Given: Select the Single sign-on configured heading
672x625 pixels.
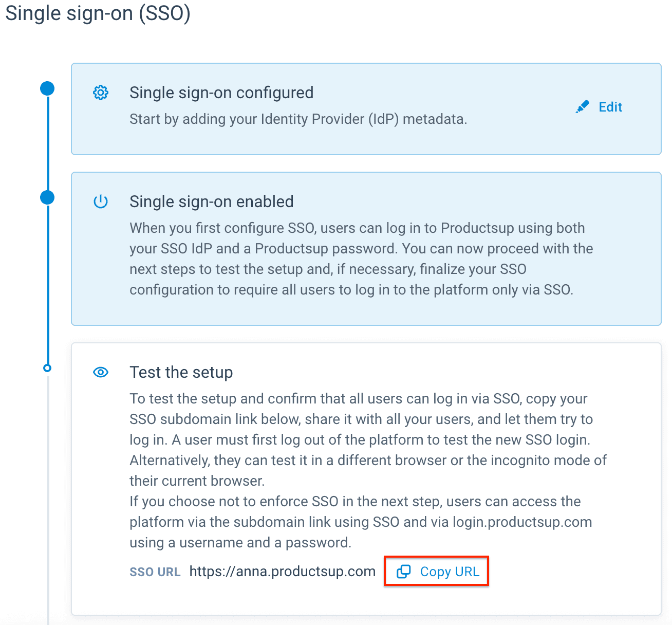Looking at the screenshot, I should (x=221, y=93).
